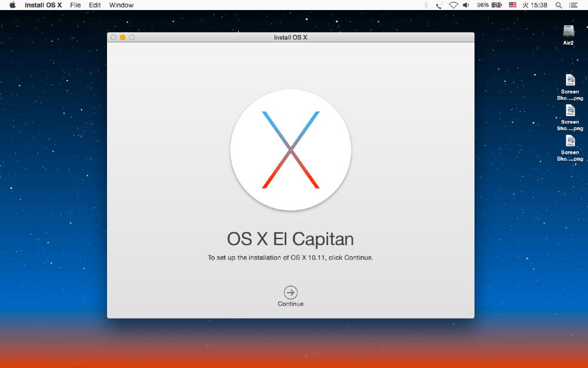Image resolution: width=588 pixels, height=368 pixels.
Task: Click the OS X El Capitan logo circle
Action: click(x=290, y=150)
